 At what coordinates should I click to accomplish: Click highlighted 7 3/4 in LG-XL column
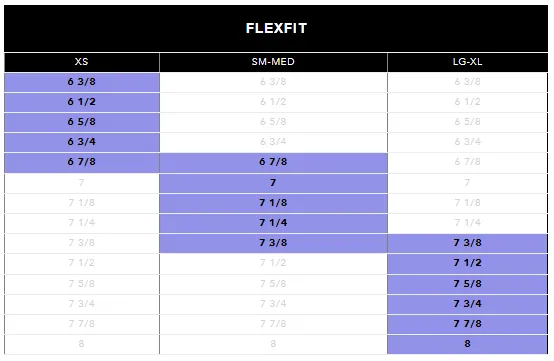coord(467,304)
